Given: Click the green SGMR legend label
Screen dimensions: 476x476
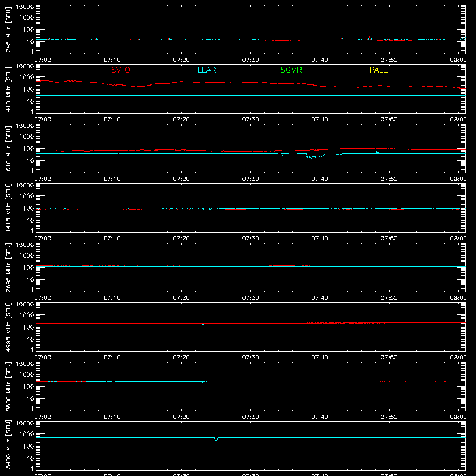Looking at the screenshot, I should tap(291, 70).
